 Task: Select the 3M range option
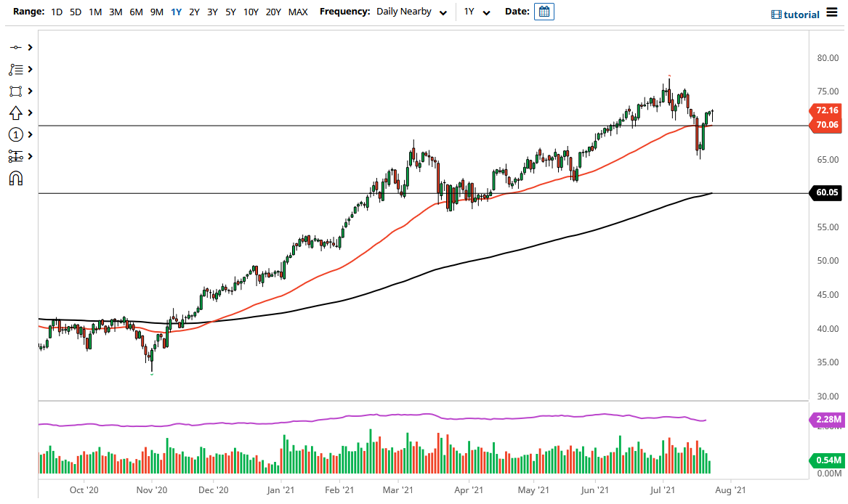[x=117, y=12]
